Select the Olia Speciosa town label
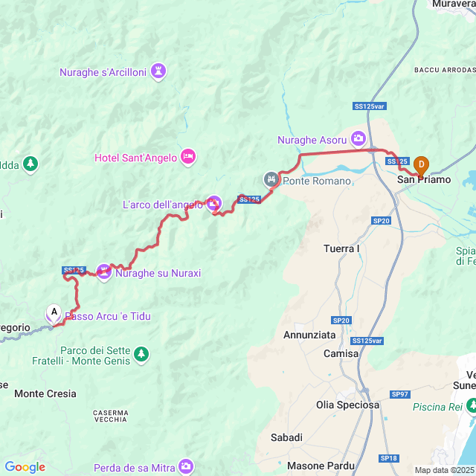The height and width of the screenshot is (476, 476). [x=347, y=405]
